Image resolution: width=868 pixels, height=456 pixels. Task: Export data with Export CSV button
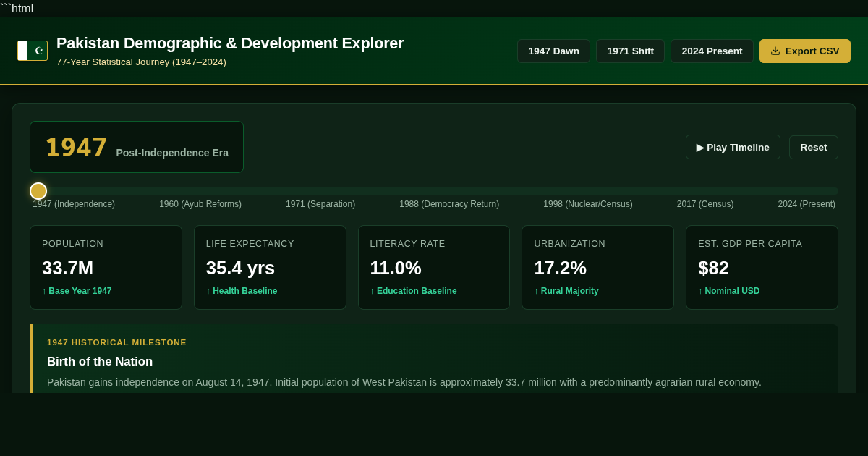(x=805, y=51)
